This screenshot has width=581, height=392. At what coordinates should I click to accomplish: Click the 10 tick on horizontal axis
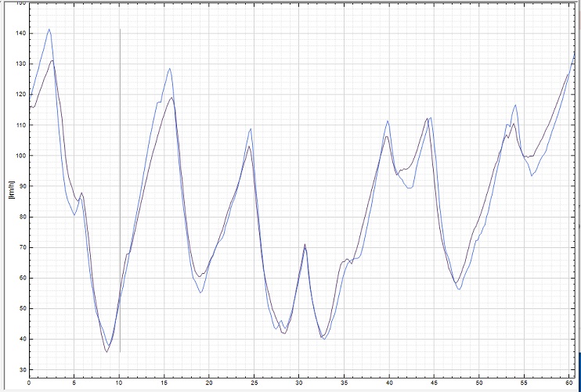tap(119, 383)
